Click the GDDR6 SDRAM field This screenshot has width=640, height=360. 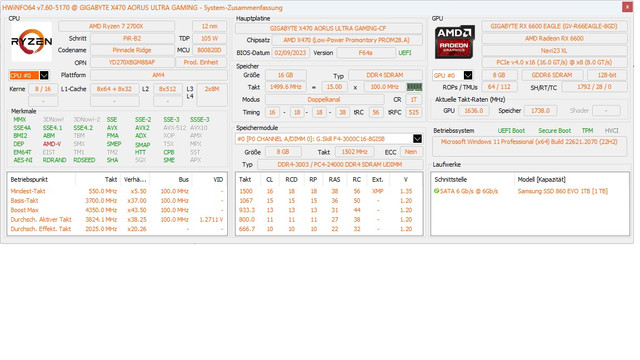click(552, 75)
